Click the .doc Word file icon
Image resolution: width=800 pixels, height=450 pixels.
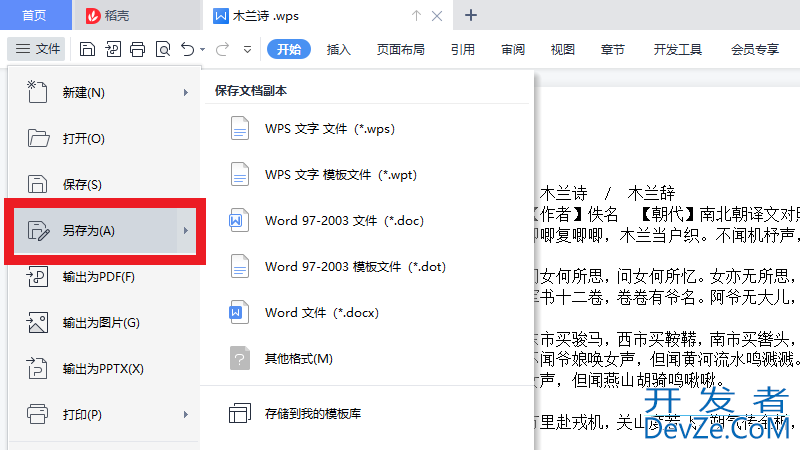coord(239,220)
